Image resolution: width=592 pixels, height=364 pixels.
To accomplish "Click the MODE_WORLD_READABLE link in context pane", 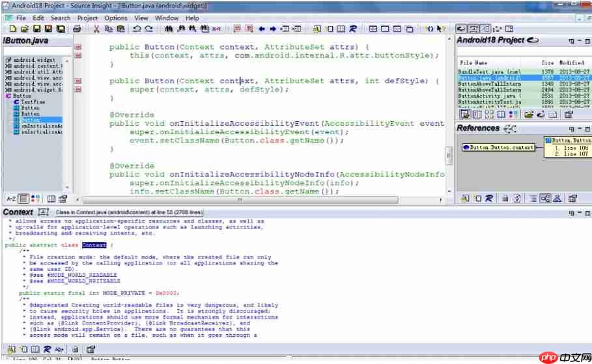I will 82,275.
